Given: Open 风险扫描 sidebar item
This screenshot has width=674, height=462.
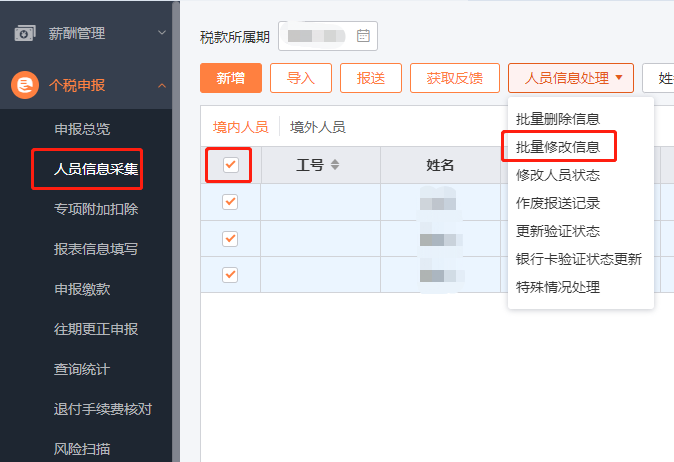Looking at the screenshot, I should click(x=82, y=449).
